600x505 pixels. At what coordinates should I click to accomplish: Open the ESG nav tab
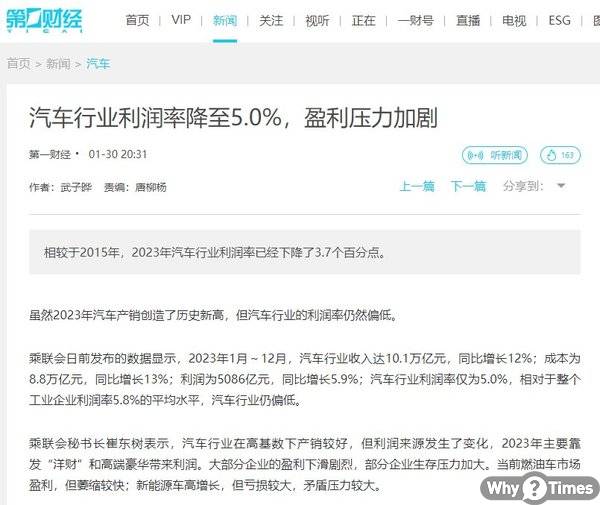[x=559, y=20]
